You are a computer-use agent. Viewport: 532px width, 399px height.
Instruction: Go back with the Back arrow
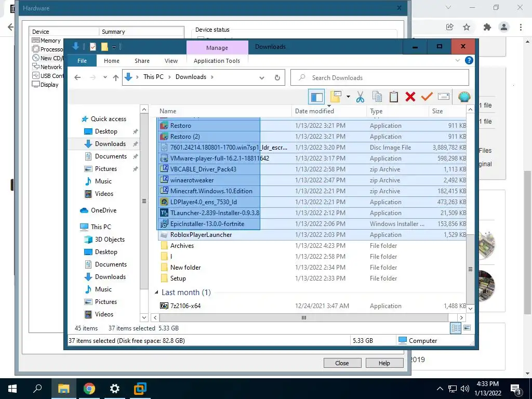click(x=77, y=77)
